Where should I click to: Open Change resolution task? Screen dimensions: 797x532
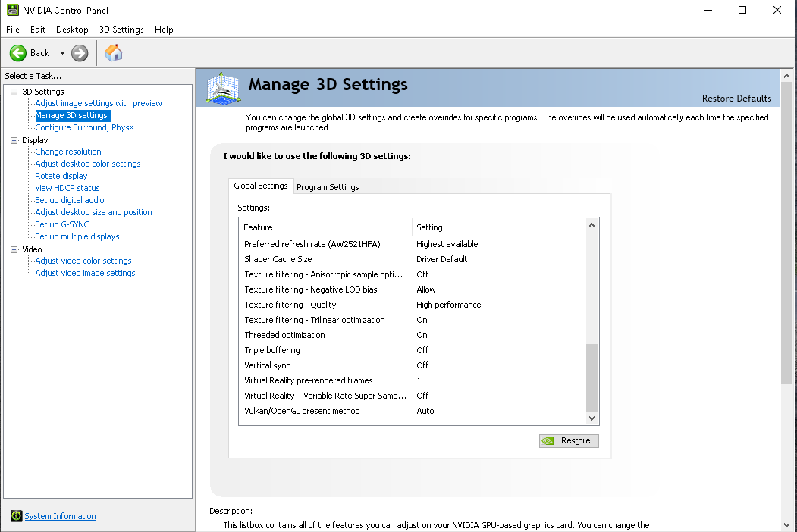[68, 152]
